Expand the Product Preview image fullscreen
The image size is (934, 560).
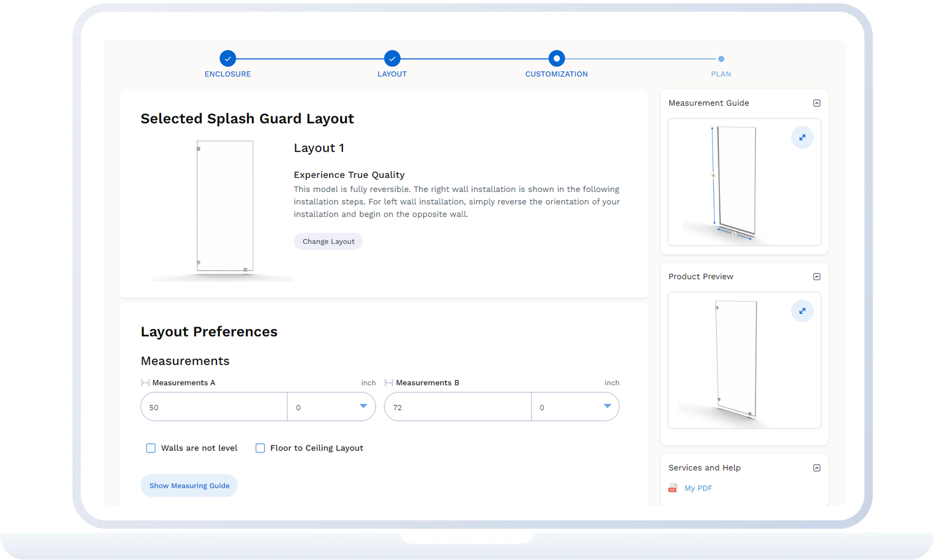pos(802,311)
